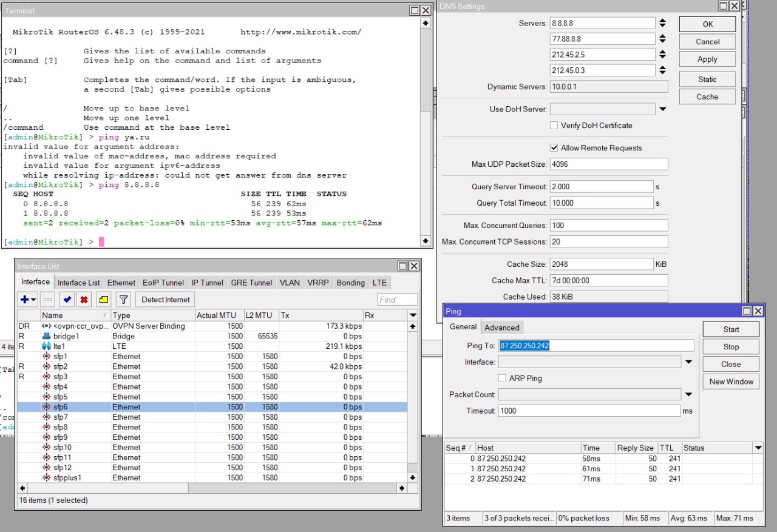Click the red X disable button
Viewport: 777px width, 532px height.
point(84,299)
